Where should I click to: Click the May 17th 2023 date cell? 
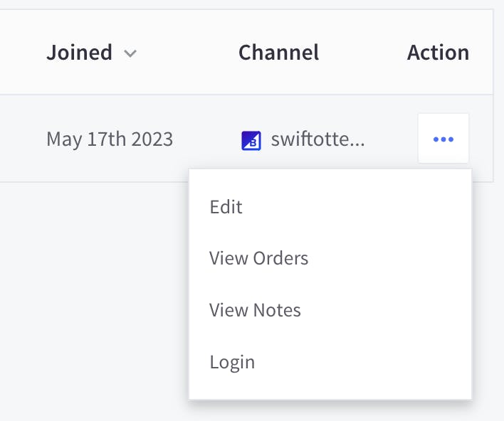pos(110,139)
